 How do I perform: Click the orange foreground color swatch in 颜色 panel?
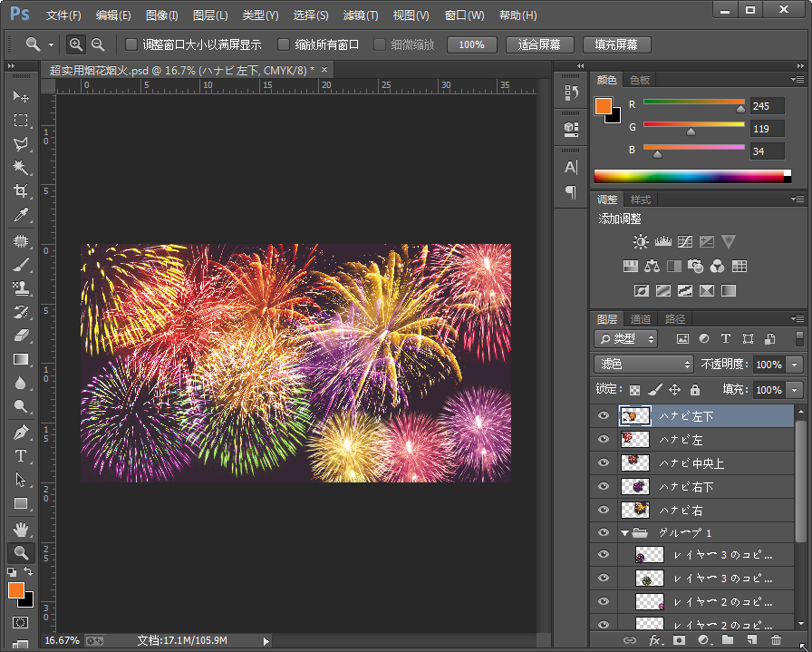point(603,106)
